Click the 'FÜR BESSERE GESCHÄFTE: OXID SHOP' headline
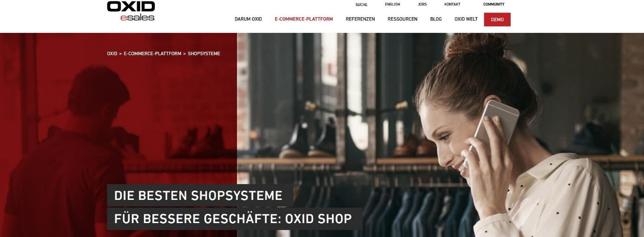Image resolution: width=644 pixels, height=237 pixels. [233, 218]
